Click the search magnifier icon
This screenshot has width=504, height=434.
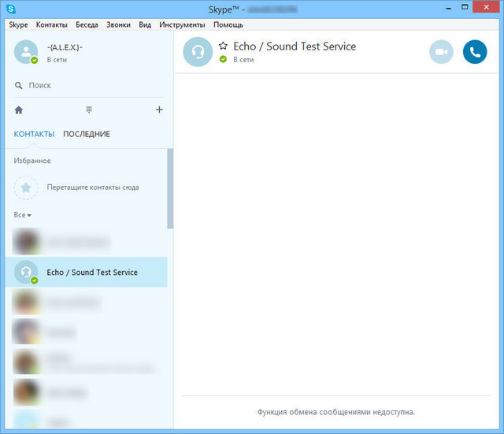coord(19,86)
